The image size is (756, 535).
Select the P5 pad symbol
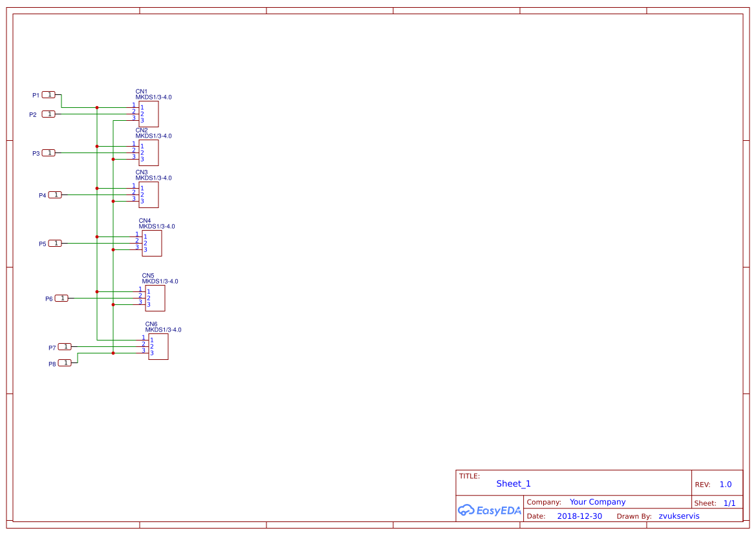55,243
